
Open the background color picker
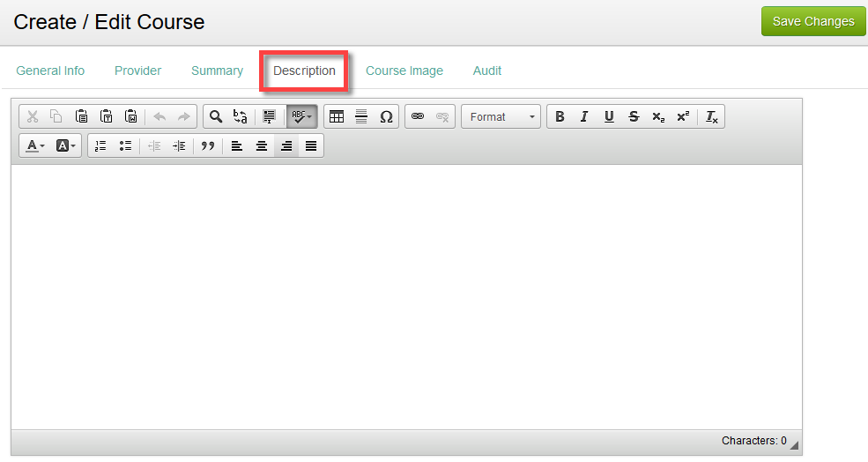coord(65,145)
